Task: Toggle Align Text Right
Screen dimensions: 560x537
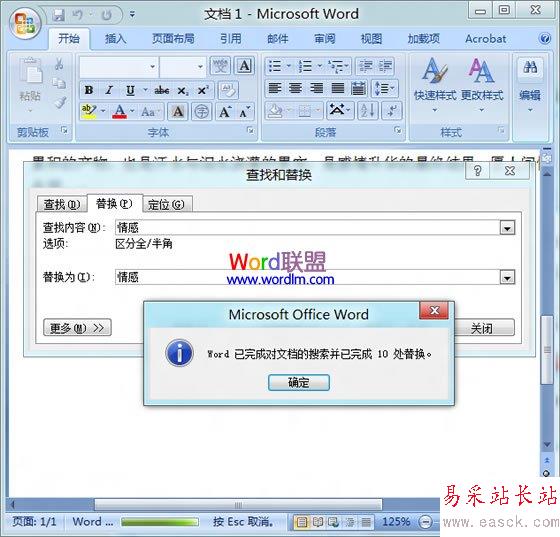Action: [316, 88]
